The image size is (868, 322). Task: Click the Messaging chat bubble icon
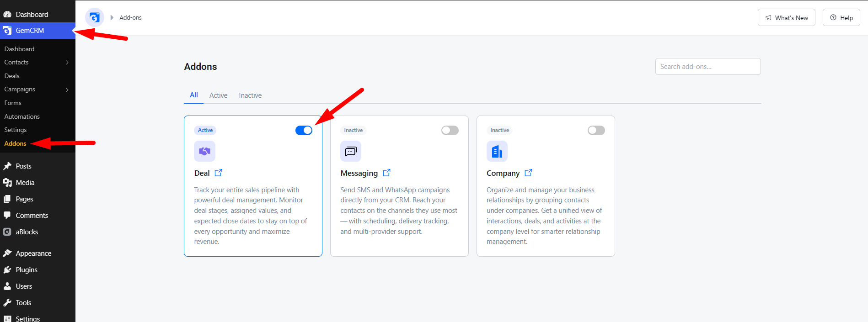(x=351, y=151)
